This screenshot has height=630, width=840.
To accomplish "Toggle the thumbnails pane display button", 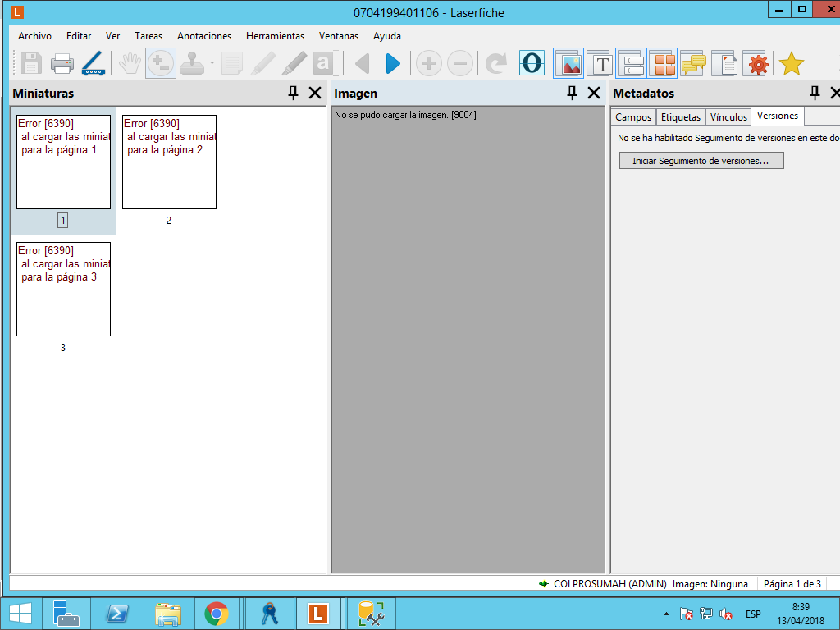I will click(663, 63).
